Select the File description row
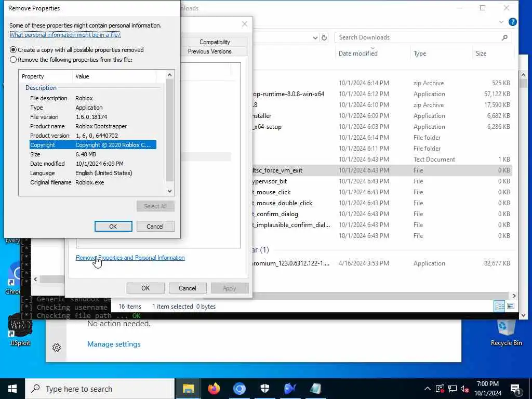This screenshot has width=532, height=399. coord(92,98)
